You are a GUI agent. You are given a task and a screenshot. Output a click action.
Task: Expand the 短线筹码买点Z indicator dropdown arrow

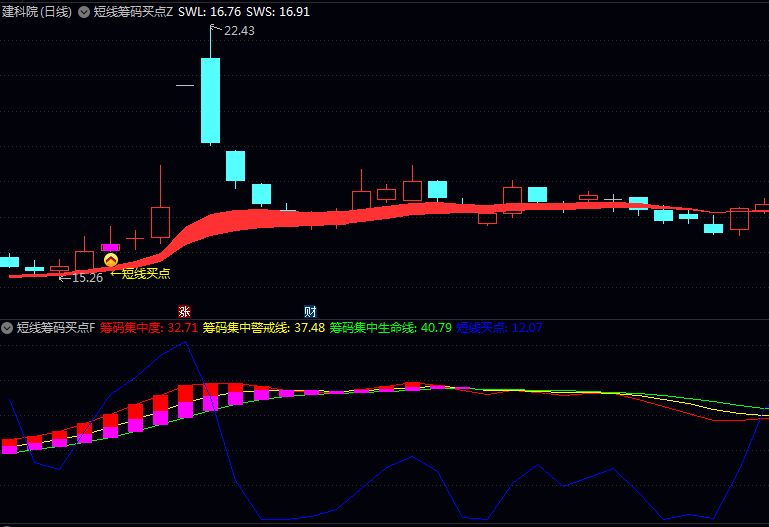(x=84, y=12)
